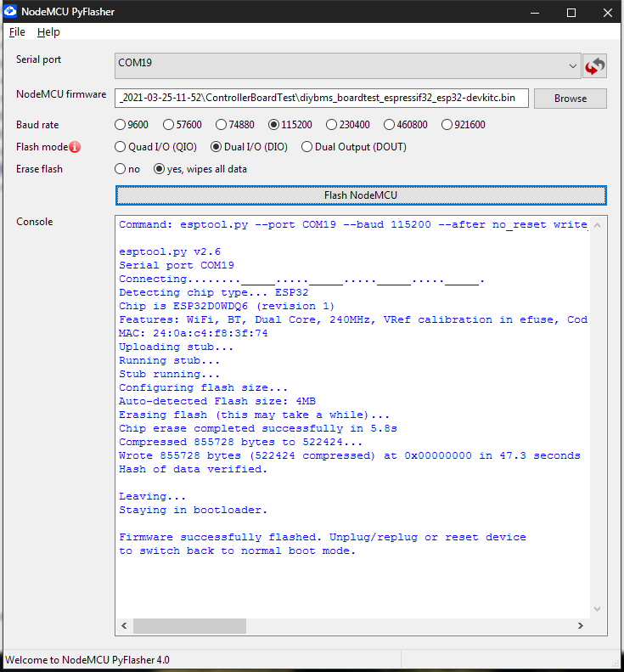Click the Flash mode info icon
Screen dimensions: 624x672
tap(75, 147)
